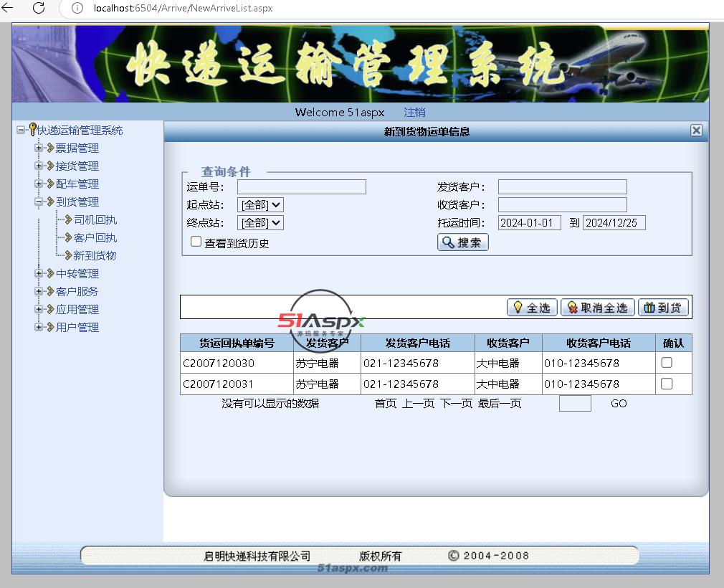
Task: Click the browser back arrow
Action: (8, 8)
